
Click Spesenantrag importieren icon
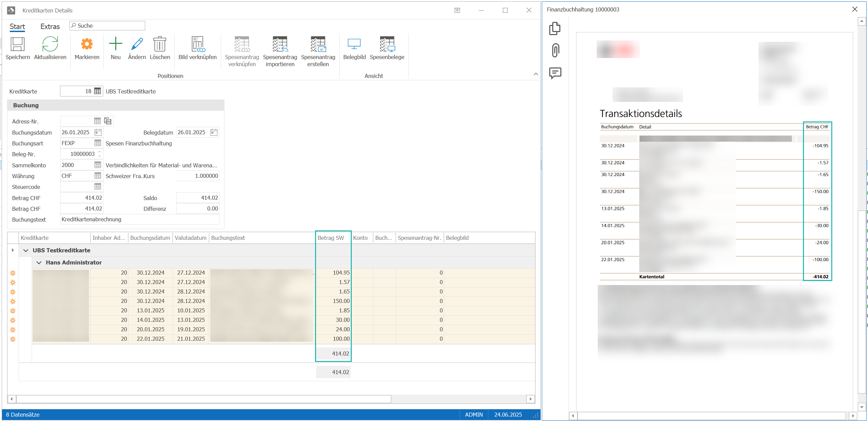280,44
